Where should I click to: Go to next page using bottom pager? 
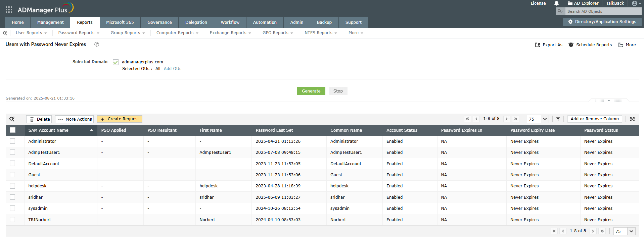[x=593, y=231]
